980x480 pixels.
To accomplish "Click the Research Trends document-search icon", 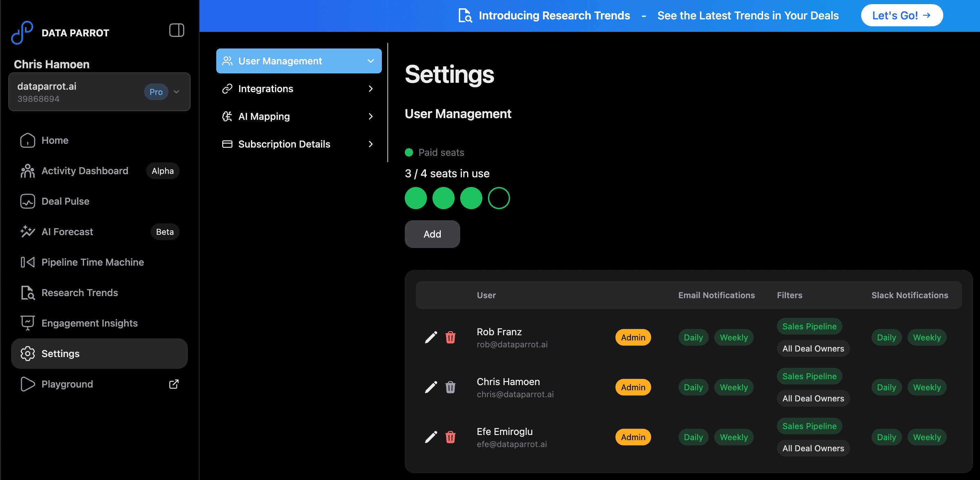I will pyautogui.click(x=27, y=293).
